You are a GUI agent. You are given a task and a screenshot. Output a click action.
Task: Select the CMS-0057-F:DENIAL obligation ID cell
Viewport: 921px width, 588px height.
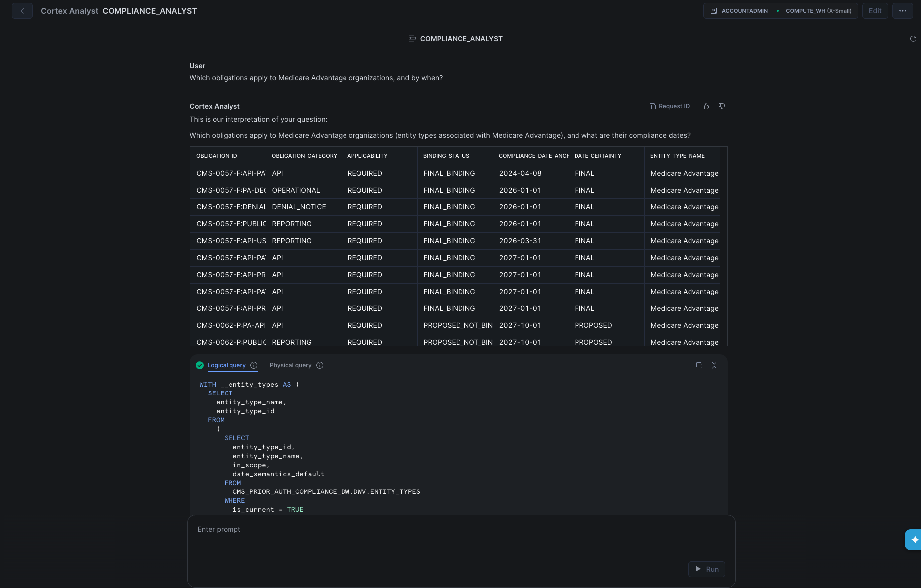[228, 207]
